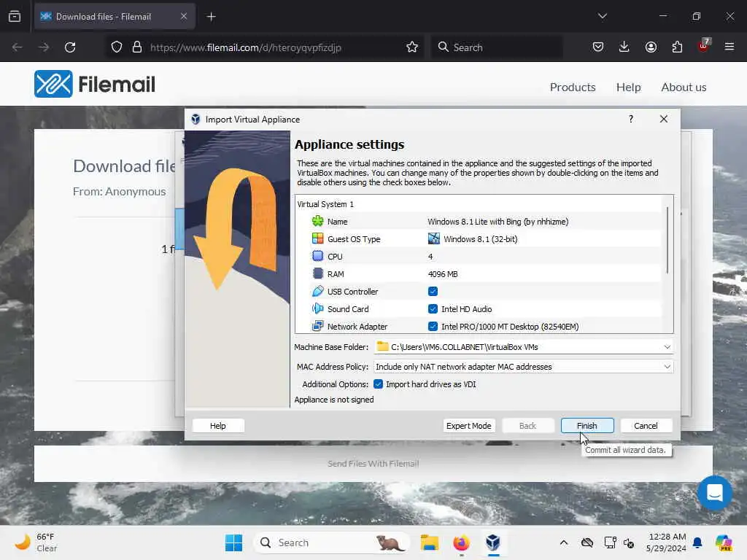Open the Help menu on Filemail
Screen dimensions: 747x560
tap(628, 87)
